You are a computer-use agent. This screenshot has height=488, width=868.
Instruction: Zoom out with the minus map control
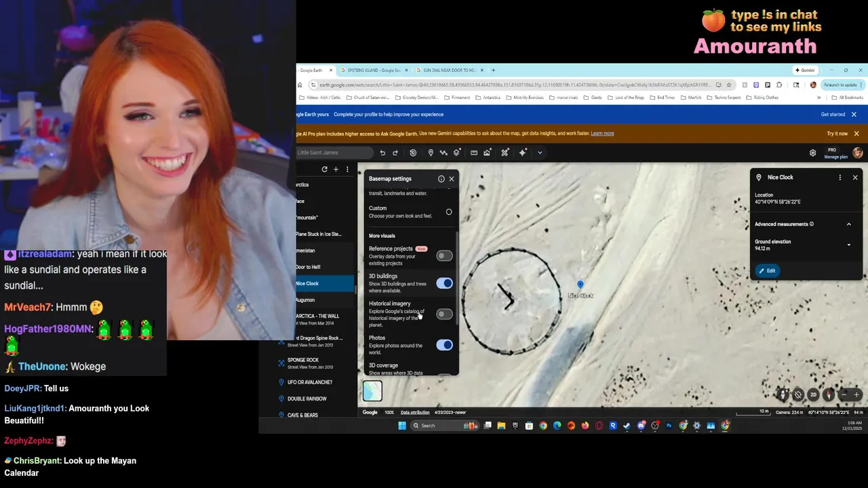[x=844, y=394]
